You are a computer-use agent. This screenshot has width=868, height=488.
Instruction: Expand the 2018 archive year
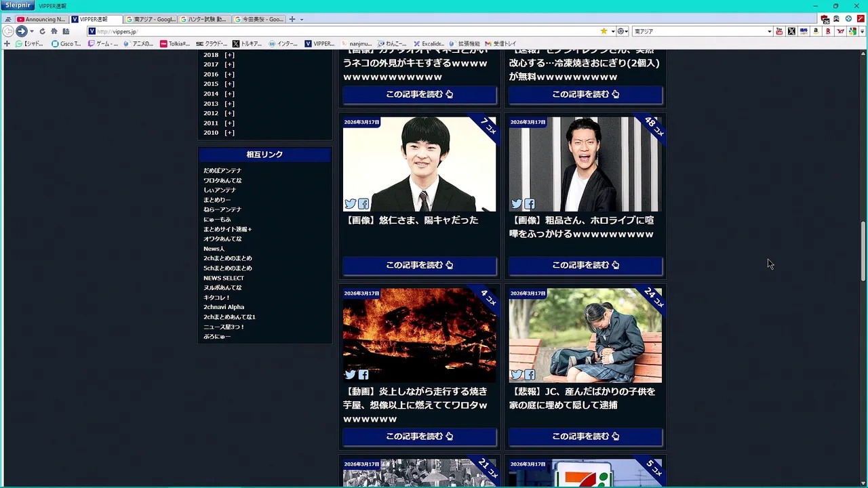229,55
